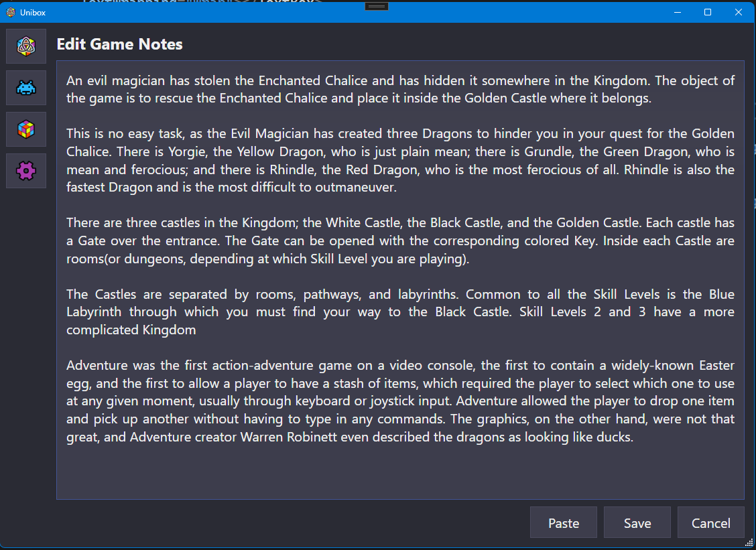Open the Unibox home logo in sidebar
Screen dimensions: 756x550
(26, 46)
